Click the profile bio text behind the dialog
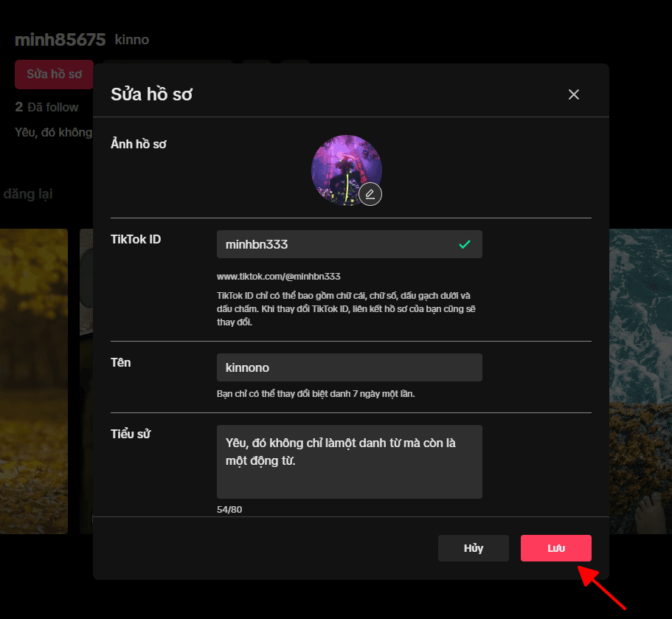This screenshot has height=619, width=672. (54, 133)
